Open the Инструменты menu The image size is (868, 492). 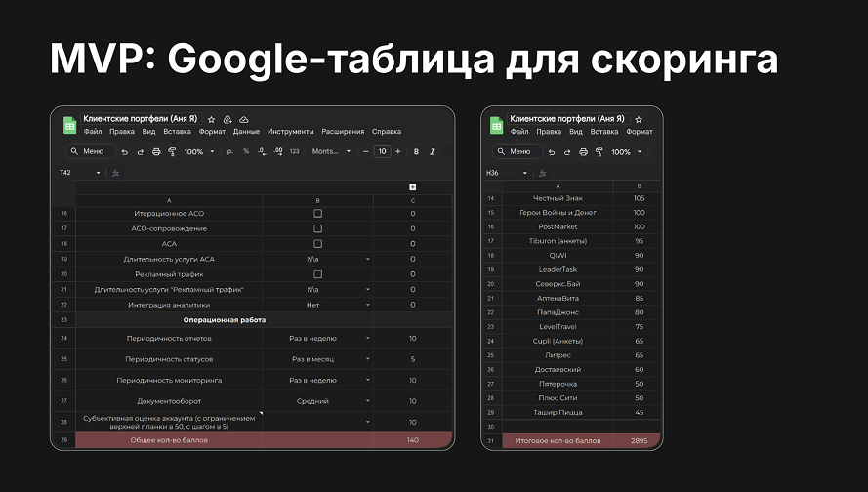(x=291, y=132)
